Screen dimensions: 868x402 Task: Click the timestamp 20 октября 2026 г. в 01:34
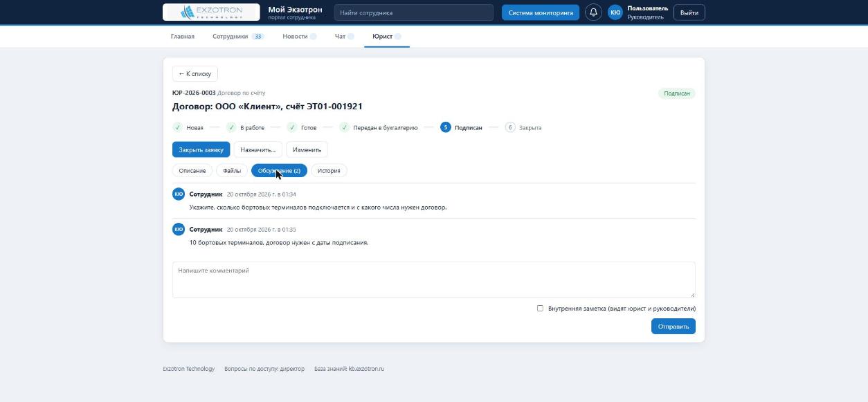tap(262, 194)
